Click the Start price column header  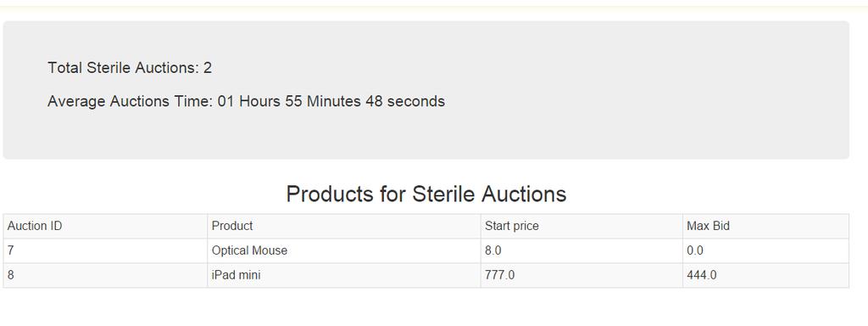point(581,226)
